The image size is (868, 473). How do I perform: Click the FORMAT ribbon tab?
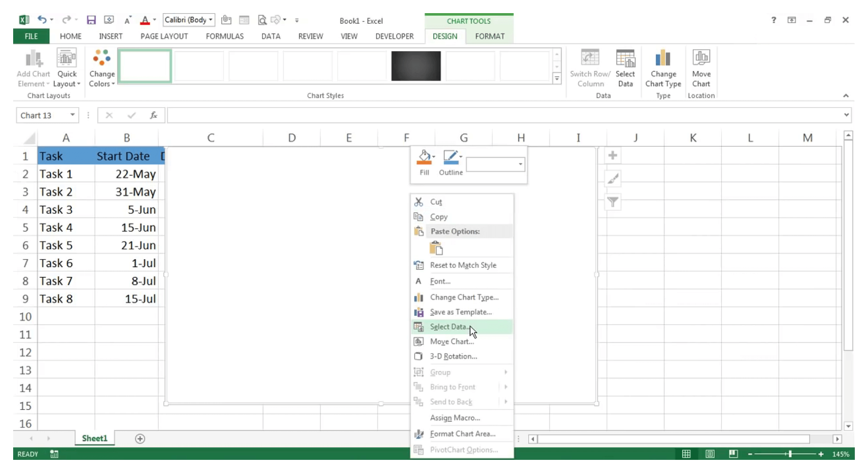pos(490,36)
